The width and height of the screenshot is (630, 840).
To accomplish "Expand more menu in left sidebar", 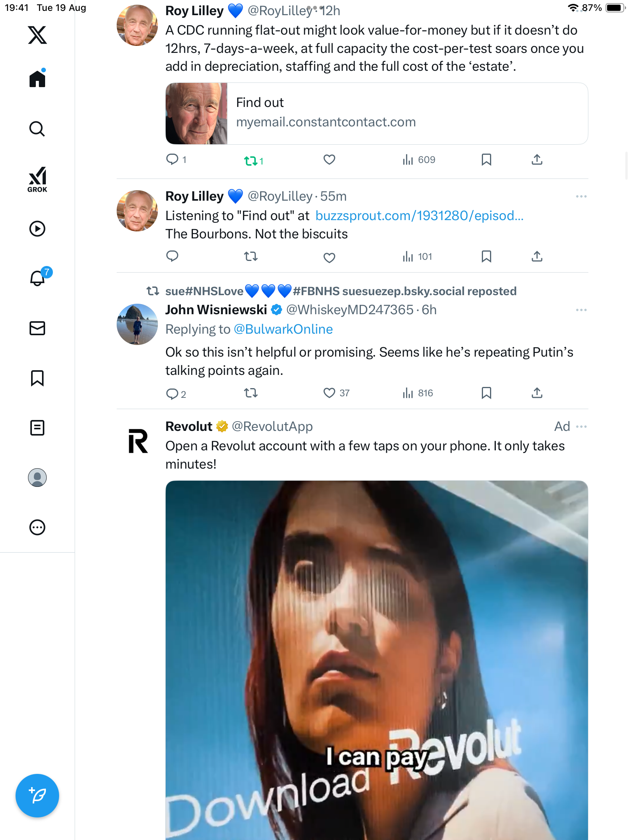I will click(x=37, y=527).
